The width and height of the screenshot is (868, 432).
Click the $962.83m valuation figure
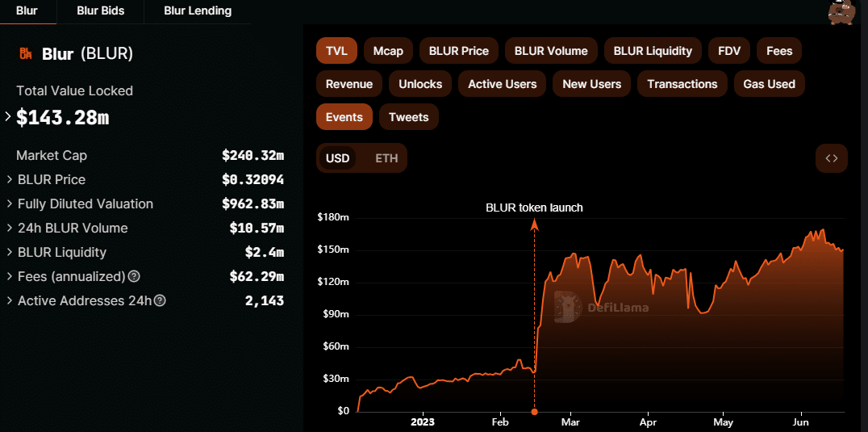coord(253,203)
